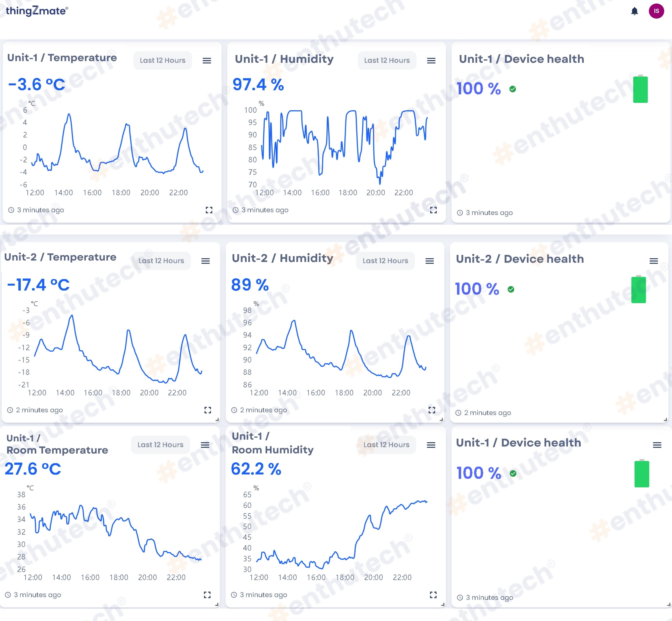The image size is (672, 621).
Task: Maximize the Unit-2 Humidity chart
Action: tap(432, 410)
